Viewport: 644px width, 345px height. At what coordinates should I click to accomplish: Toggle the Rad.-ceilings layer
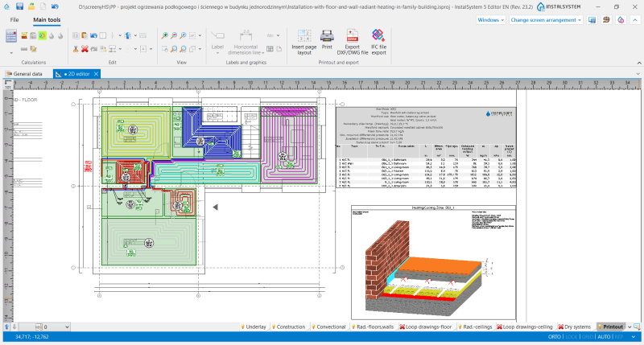pyautogui.click(x=475, y=327)
